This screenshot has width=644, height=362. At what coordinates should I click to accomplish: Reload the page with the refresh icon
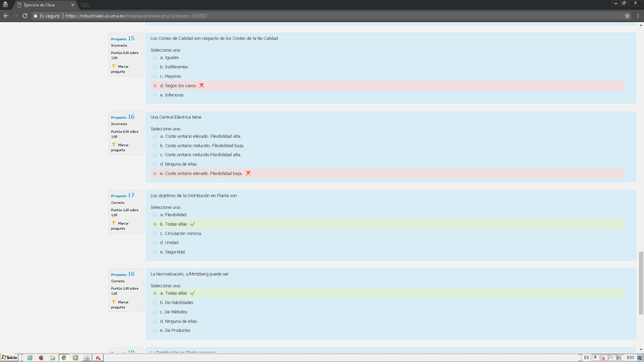pyautogui.click(x=25, y=15)
